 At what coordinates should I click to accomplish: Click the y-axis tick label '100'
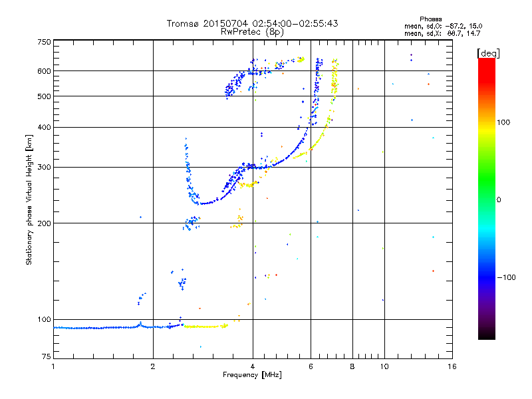(45, 319)
